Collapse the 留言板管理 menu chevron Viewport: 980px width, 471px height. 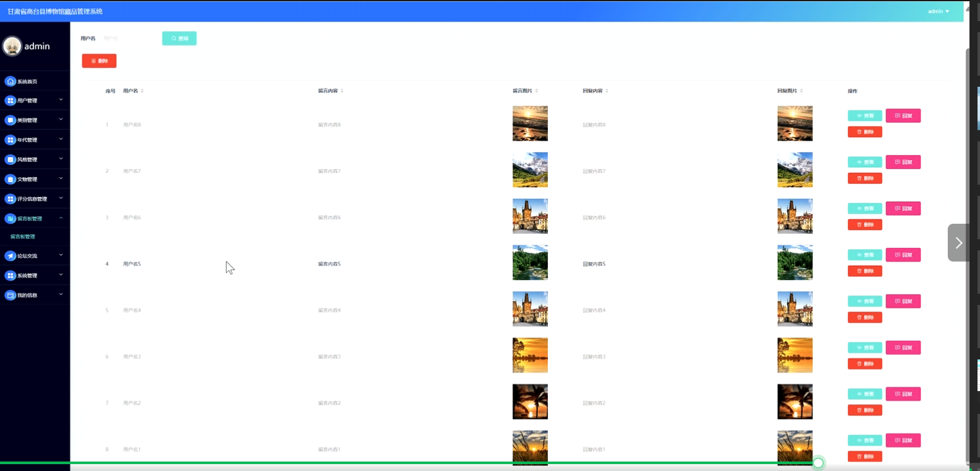point(61,218)
